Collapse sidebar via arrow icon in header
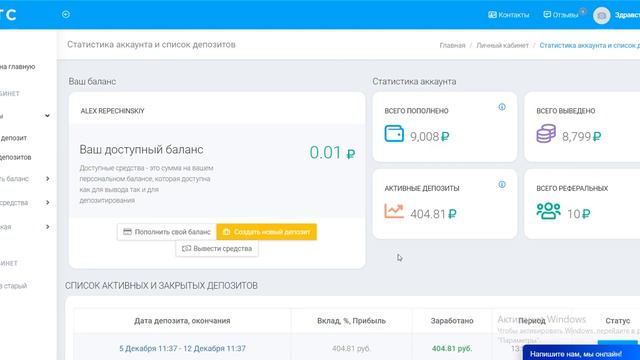 [x=66, y=15]
